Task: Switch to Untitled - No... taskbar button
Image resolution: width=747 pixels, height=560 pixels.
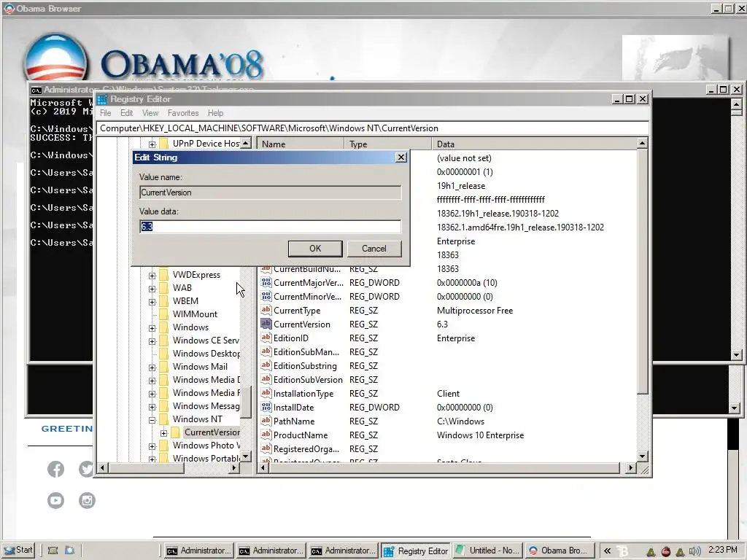Action: tap(487, 551)
